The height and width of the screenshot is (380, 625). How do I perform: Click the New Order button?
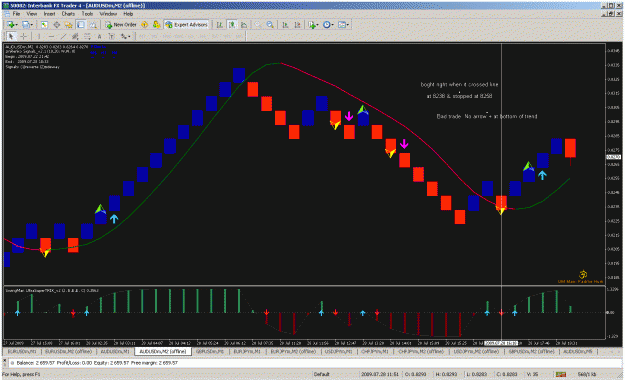coord(121,25)
